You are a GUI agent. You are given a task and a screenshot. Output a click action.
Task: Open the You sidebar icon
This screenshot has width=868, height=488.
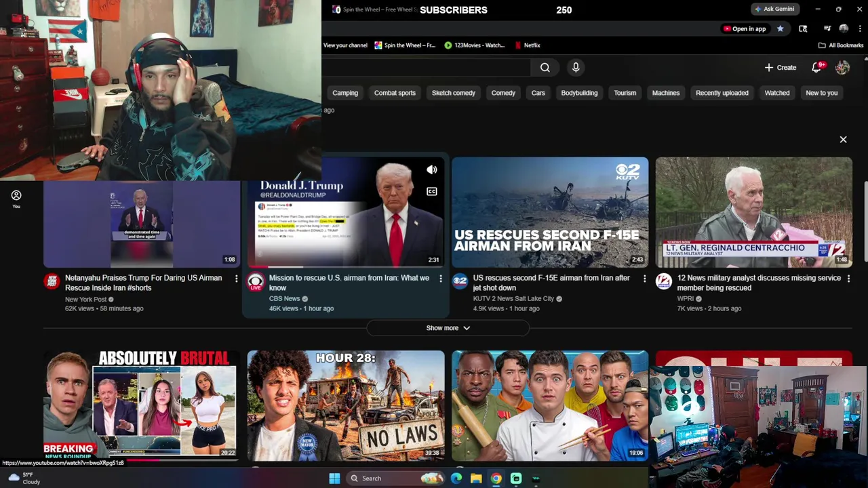point(16,199)
